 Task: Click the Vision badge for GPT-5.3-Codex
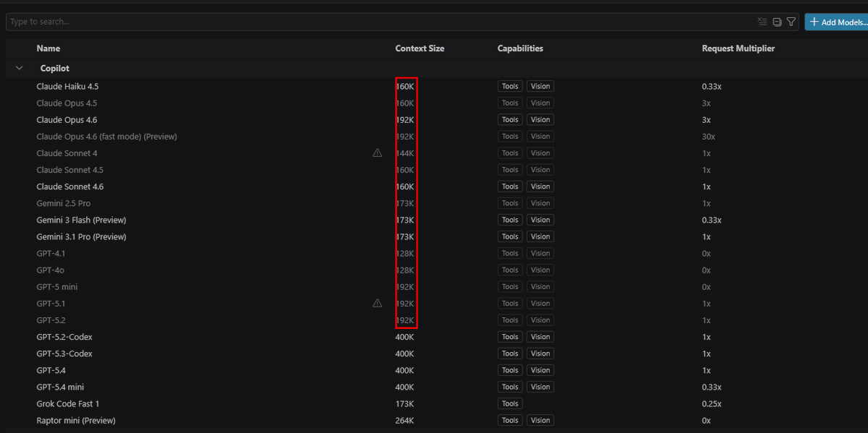(x=540, y=353)
